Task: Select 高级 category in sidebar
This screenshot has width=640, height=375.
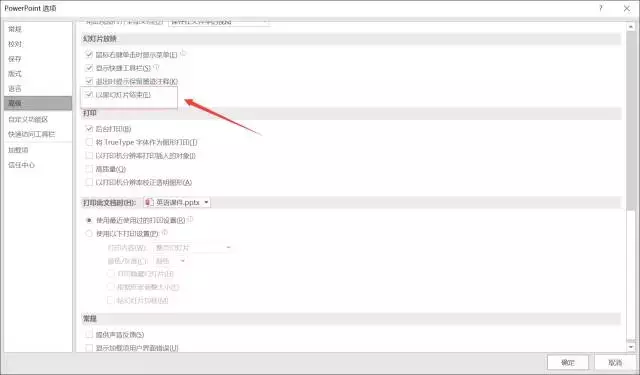Action: pos(38,103)
